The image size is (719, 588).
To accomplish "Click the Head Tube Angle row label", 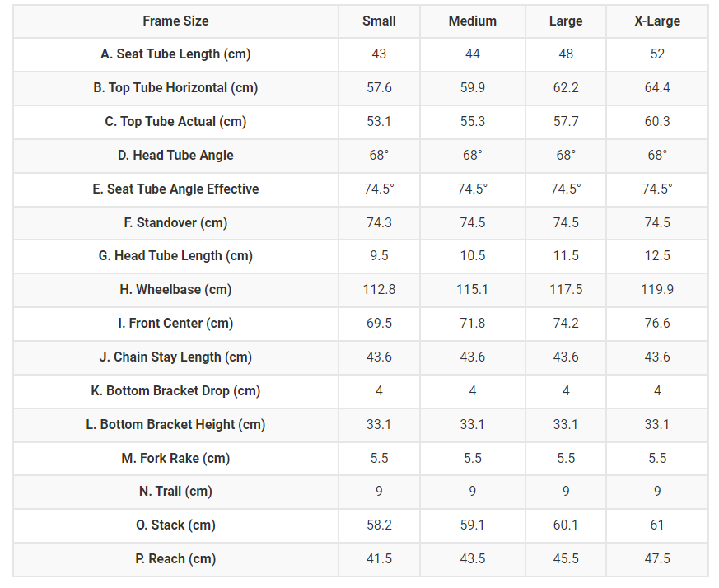I will [x=175, y=155].
